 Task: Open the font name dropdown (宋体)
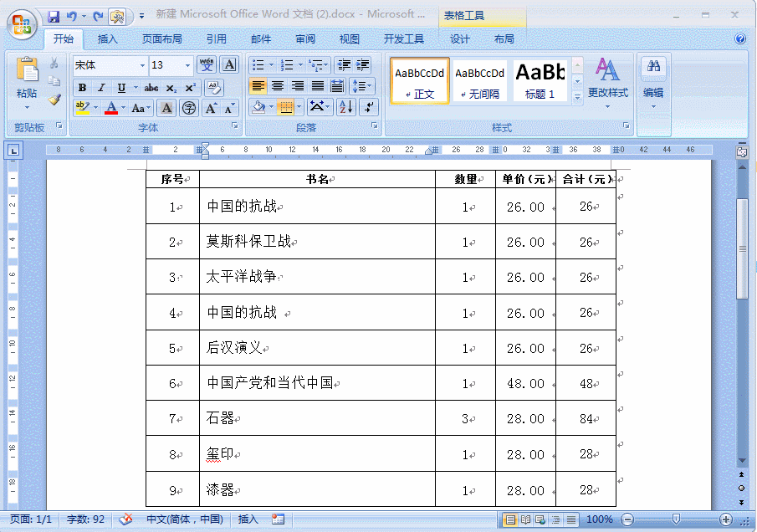click(x=142, y=65)
